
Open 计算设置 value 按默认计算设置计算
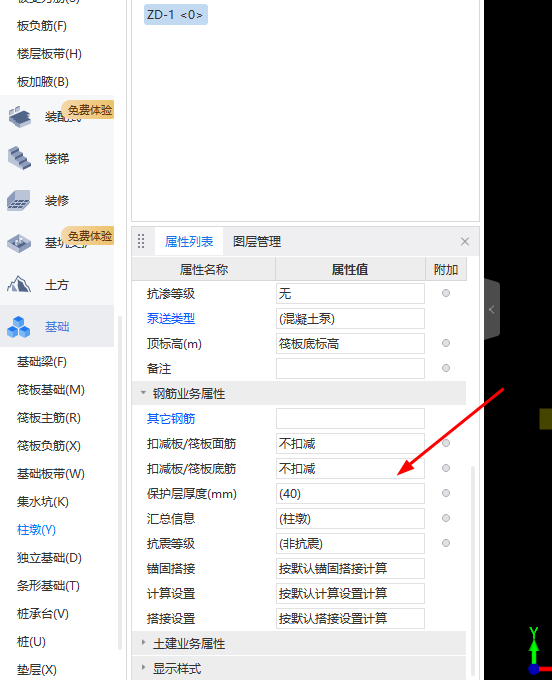pos(350,594)
